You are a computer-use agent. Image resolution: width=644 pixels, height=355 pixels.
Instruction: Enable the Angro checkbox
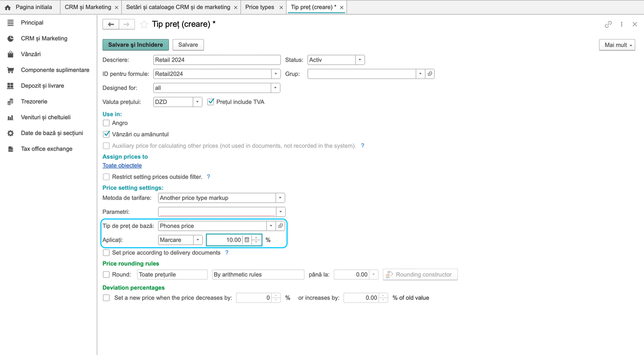pyautogui.click(x=106, y=123)
